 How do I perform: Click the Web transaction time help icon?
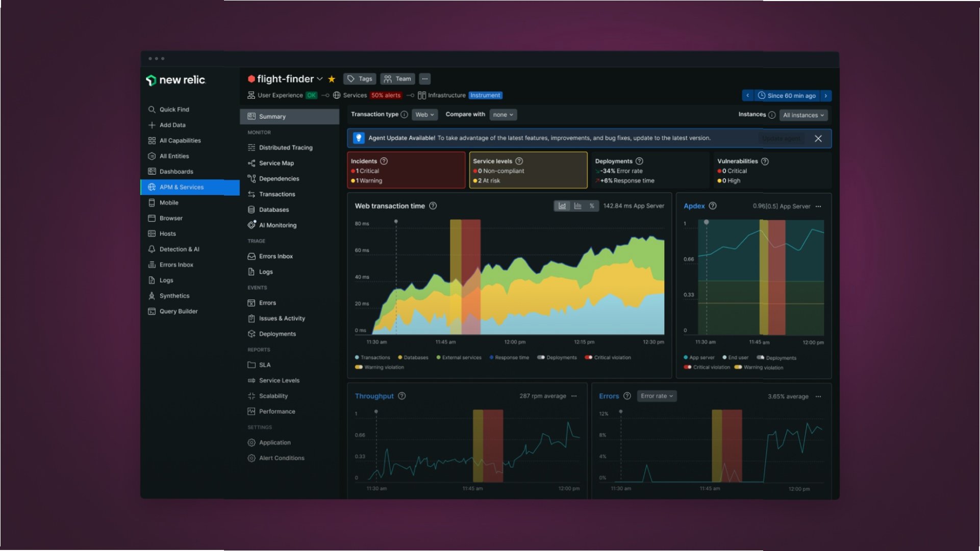coord(433,206)
